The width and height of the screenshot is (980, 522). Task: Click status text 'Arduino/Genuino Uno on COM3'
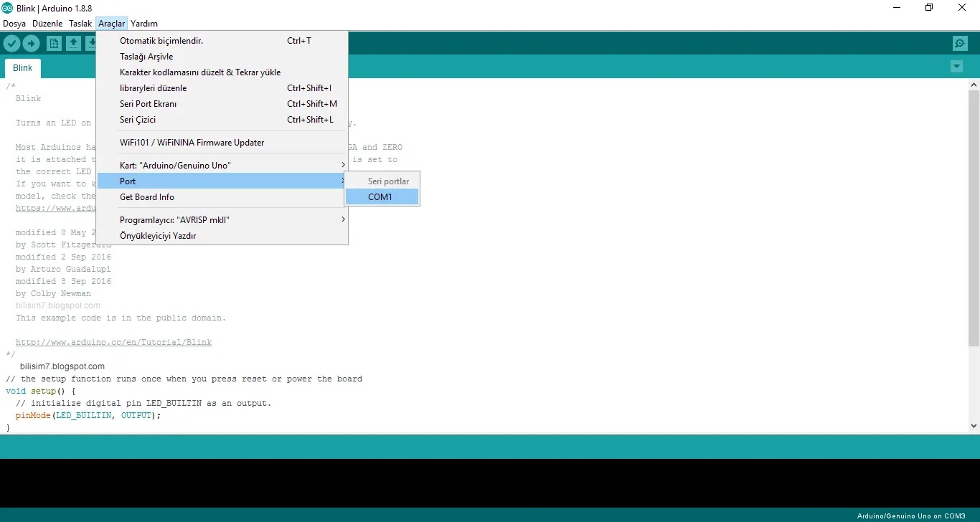(x=911, y=516)
